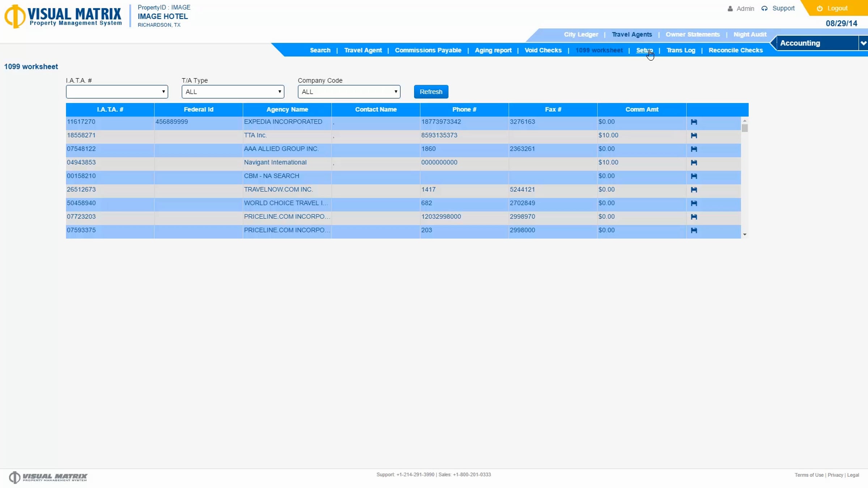Open Commissions Payable submenu
Screen dimensions: 868x488
click(428, 50)
